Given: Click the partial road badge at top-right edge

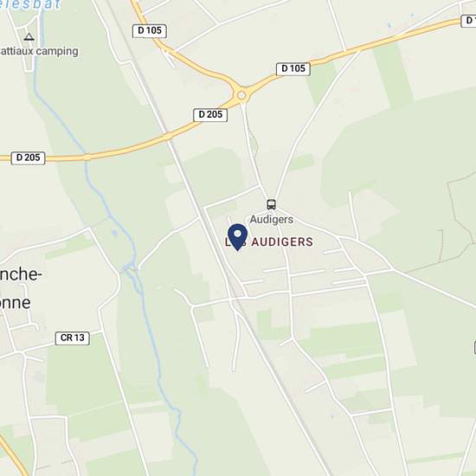Looking at the screenshot, I should point(468,21).
